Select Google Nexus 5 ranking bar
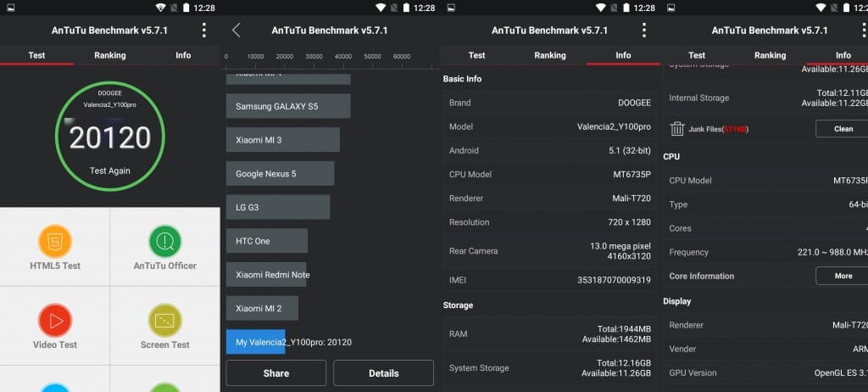This screenshot has width=868, height=392. 280,174
